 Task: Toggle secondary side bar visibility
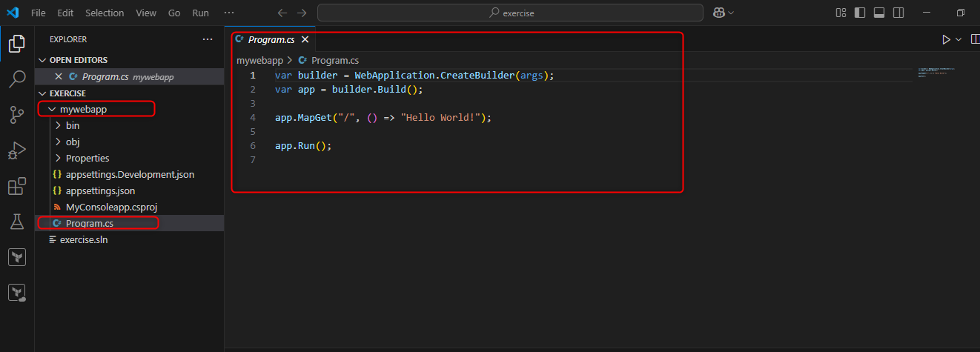tap(898, 13)
